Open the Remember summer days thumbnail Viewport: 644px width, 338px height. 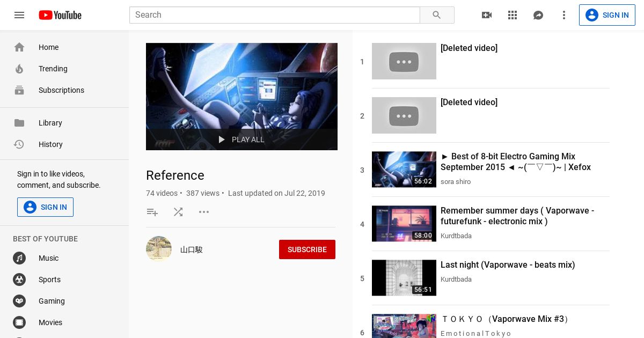click(404, 224)
